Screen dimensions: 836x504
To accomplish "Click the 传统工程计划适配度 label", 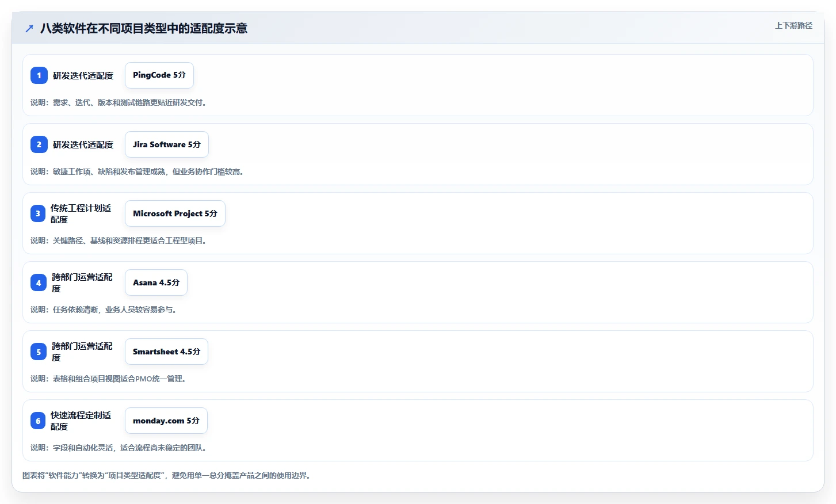I will pos(81,213).
